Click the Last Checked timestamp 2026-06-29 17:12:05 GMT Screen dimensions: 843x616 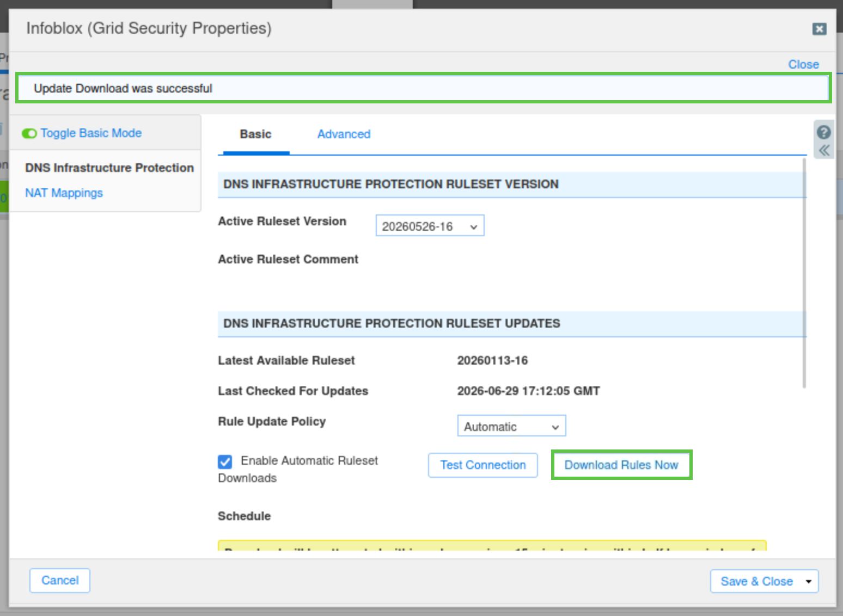[528, 391]
